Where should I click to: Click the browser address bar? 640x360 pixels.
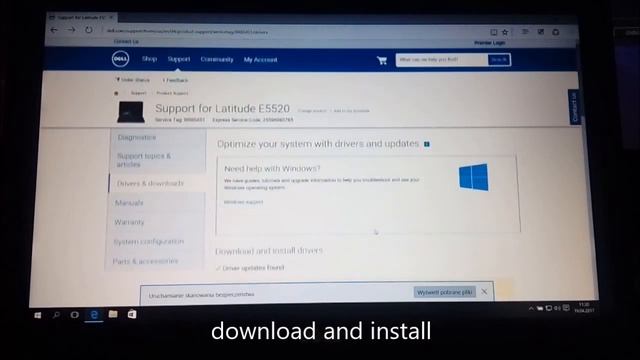click(294, 32)
